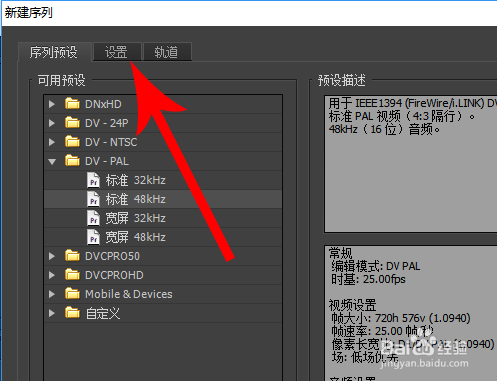Click the 视频设置 heading text
The width and height of the screenshot is (497, 381).
(x=353, y=305)
